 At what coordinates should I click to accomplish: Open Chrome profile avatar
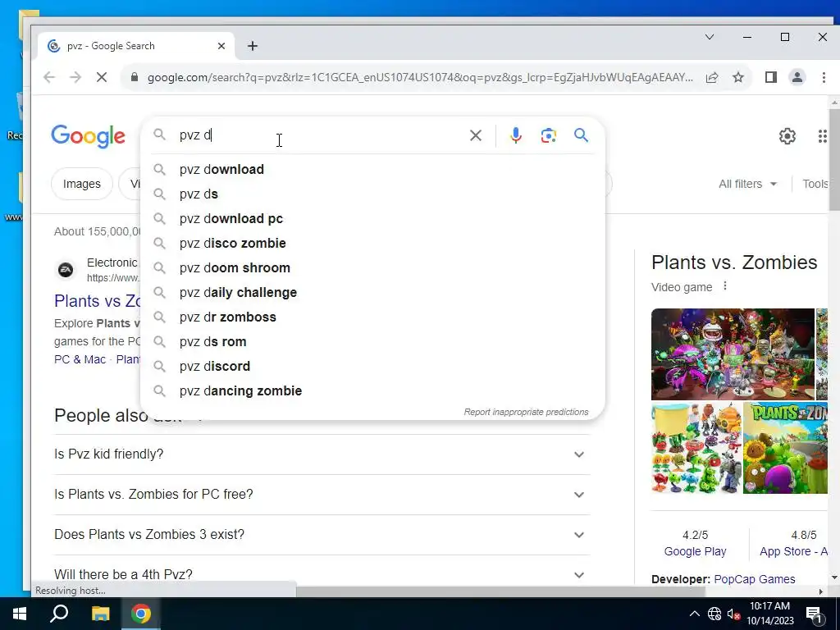797,77
